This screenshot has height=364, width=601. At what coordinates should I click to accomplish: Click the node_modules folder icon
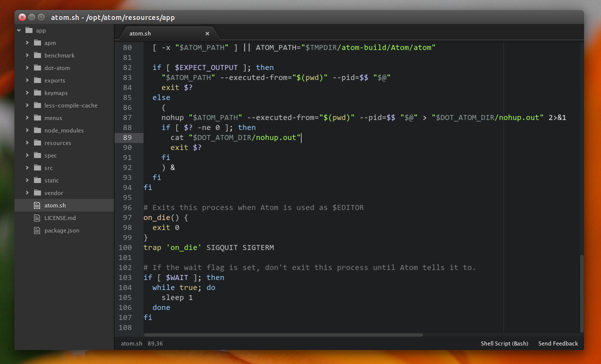click(x=37, y=130)
